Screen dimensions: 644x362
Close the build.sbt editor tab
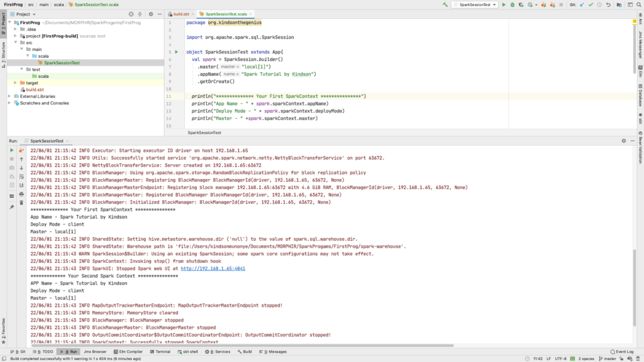coord(193,14)
